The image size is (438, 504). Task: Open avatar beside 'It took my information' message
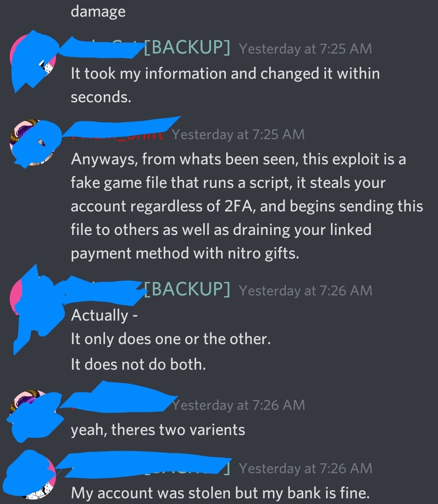32,61
